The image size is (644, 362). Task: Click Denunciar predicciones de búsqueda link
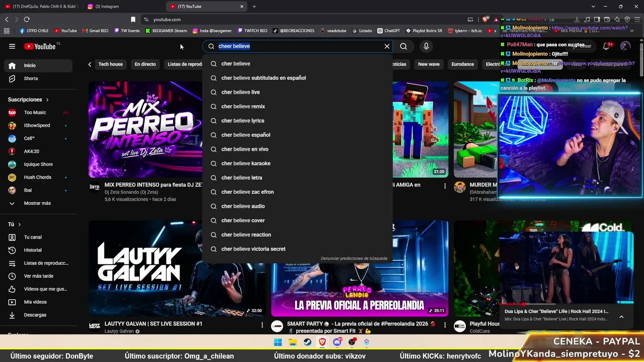[354, 258]
